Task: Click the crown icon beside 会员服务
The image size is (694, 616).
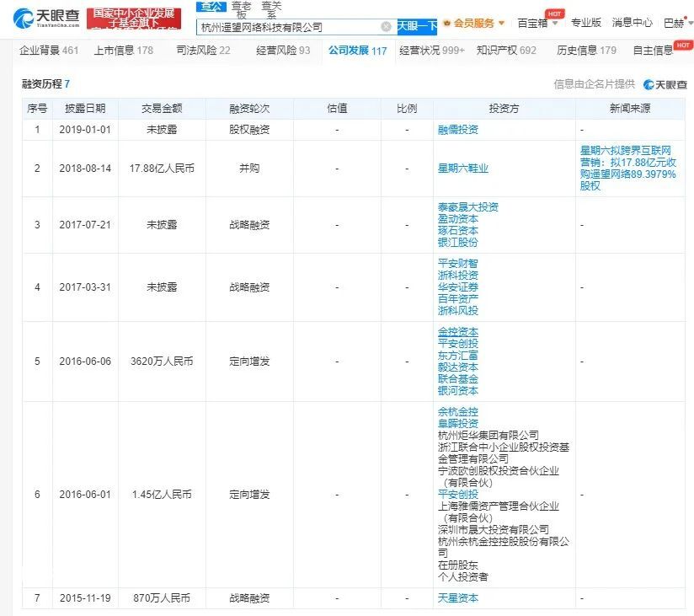Action: point(446,23)
